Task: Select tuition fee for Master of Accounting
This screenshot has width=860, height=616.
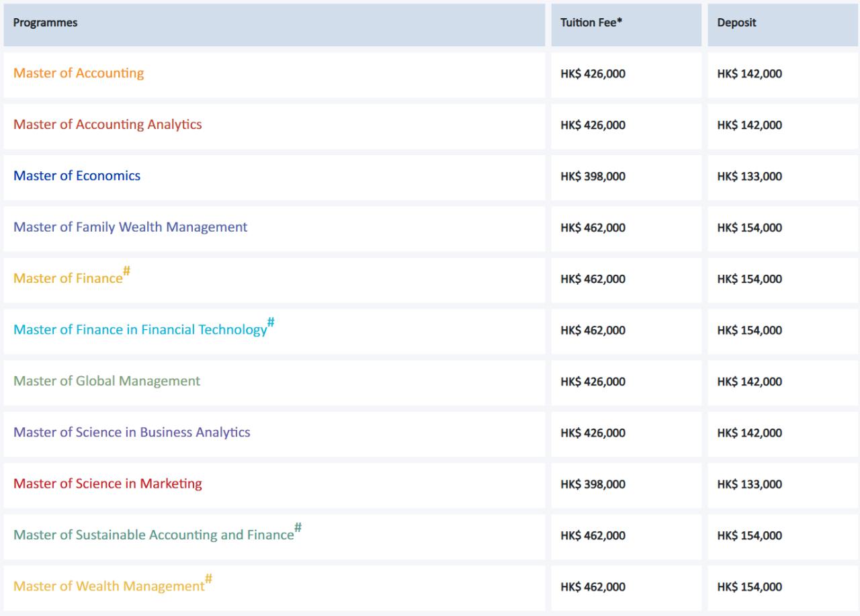Action: tap(593, 74)
